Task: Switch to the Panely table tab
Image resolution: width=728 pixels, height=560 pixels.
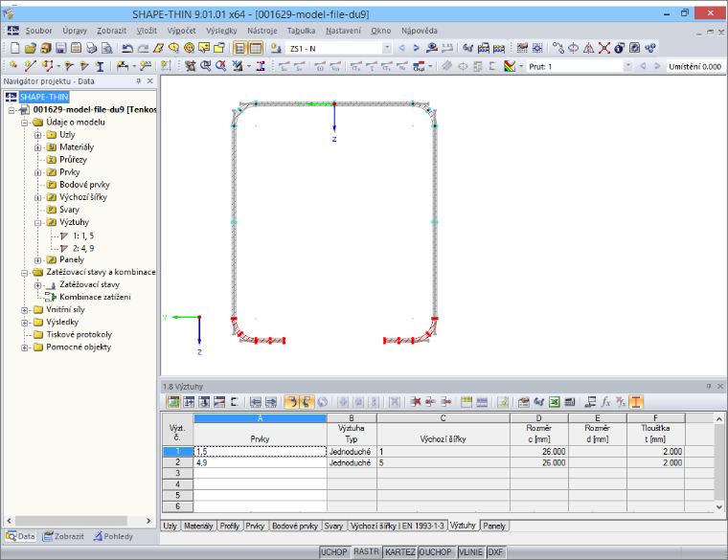Action: (x=494, y=526)
